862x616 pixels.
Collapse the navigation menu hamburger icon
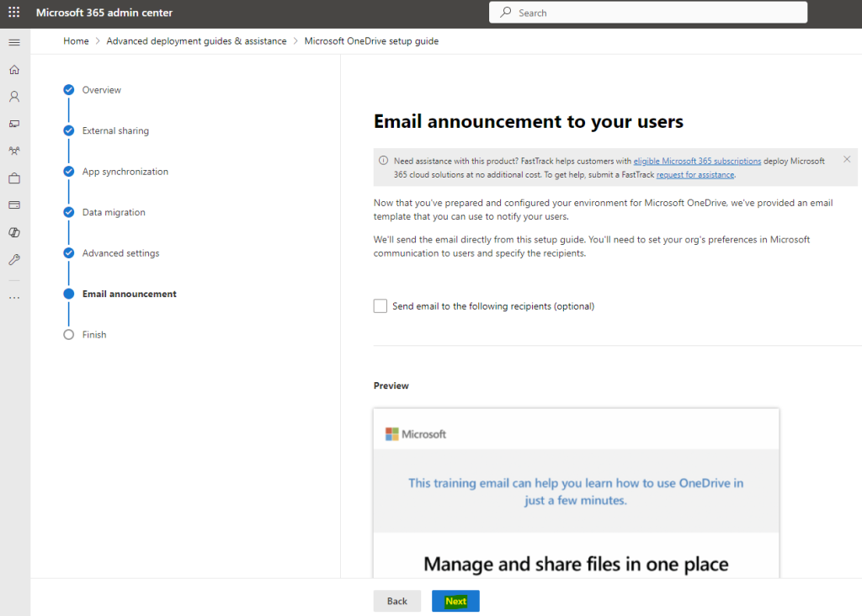(14, 42)
